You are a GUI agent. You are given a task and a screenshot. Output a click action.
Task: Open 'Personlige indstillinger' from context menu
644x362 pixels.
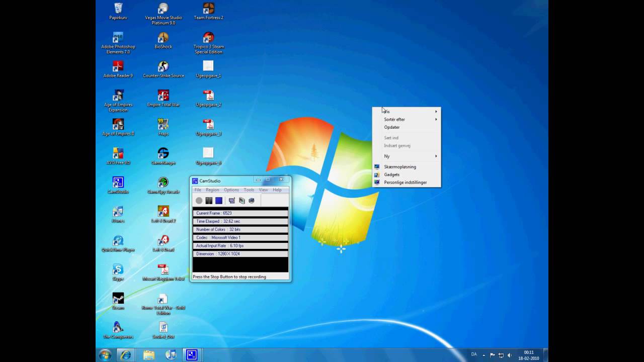click(x=407, y=183)
